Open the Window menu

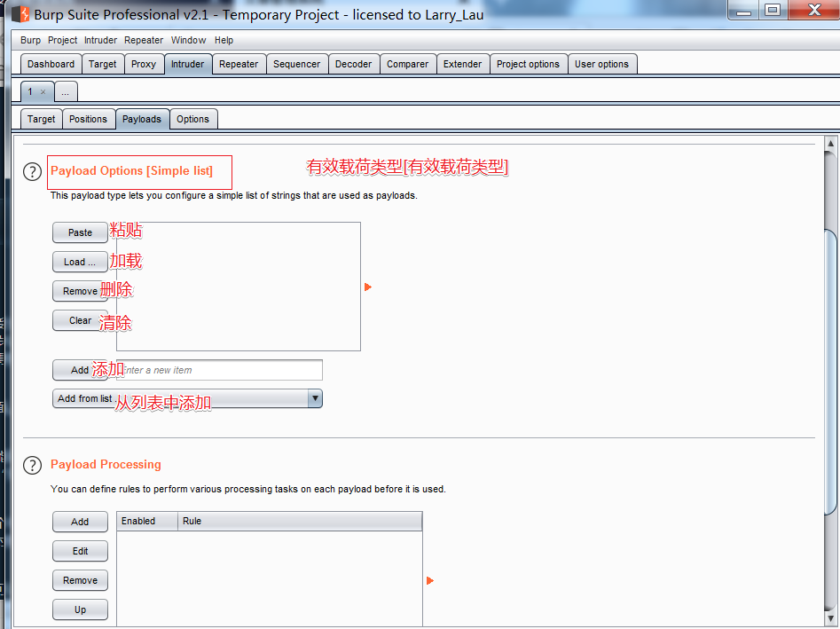click(188, 40)
